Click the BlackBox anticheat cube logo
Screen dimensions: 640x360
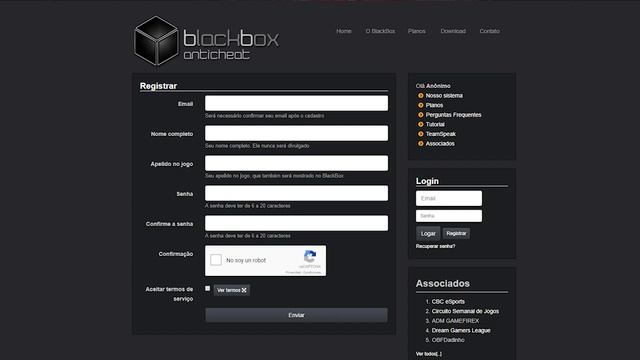pyautogui.click(x=156, y=41)
